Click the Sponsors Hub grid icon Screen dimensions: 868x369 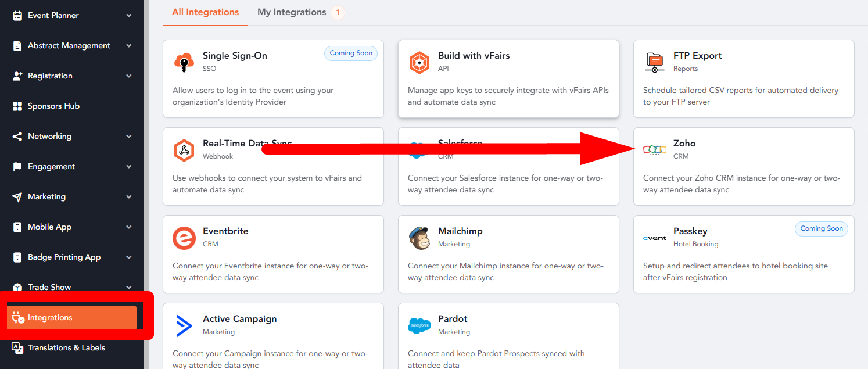click(17, 106)
